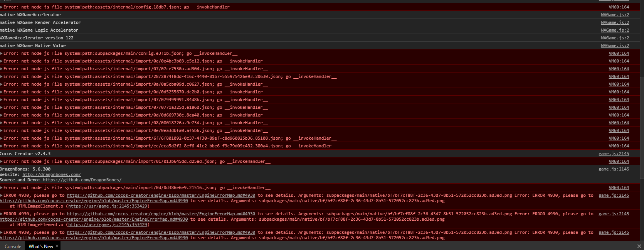The width and height of the screenshot is (644, 250).
Task: Expand error for 0a5cba09d.c0627.json
Action: click(x=2, y=84)
